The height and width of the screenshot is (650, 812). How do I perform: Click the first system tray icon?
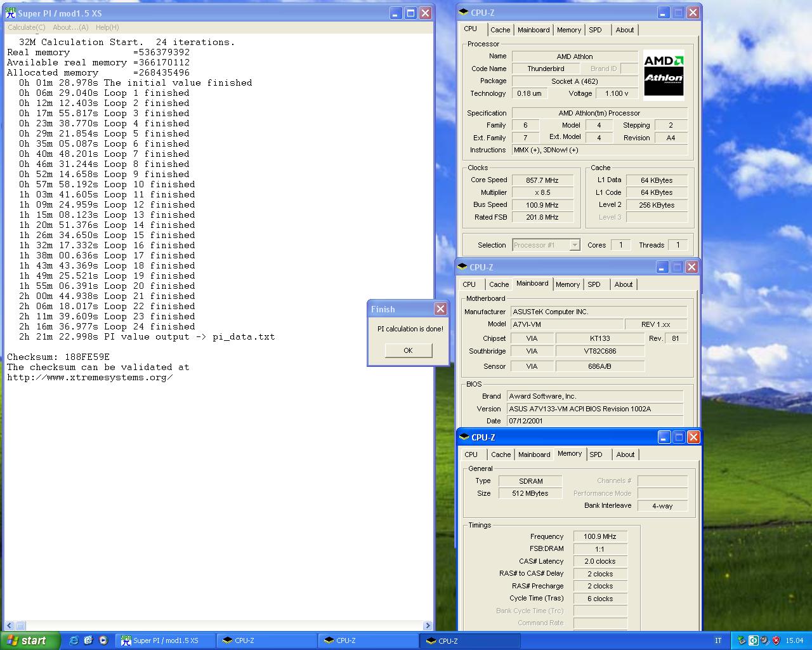(742, 640)
